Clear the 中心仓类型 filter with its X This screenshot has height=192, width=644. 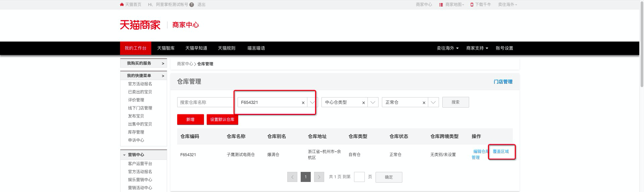(x=363, y=103)
